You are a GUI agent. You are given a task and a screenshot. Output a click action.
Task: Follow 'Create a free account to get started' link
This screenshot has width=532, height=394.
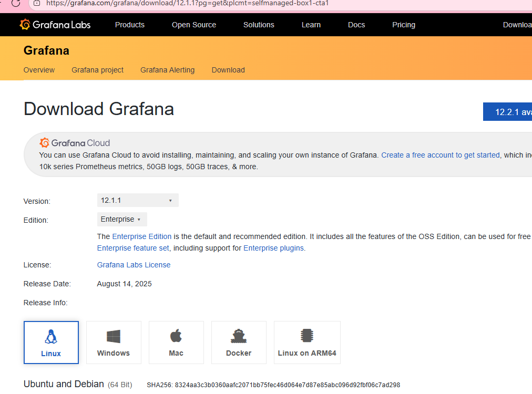coord(441,155)
